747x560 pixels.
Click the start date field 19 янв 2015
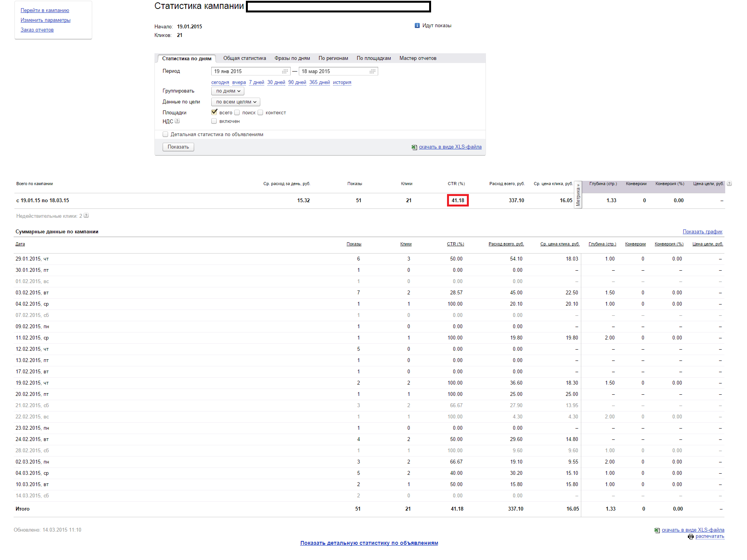(x=251, y=72)
